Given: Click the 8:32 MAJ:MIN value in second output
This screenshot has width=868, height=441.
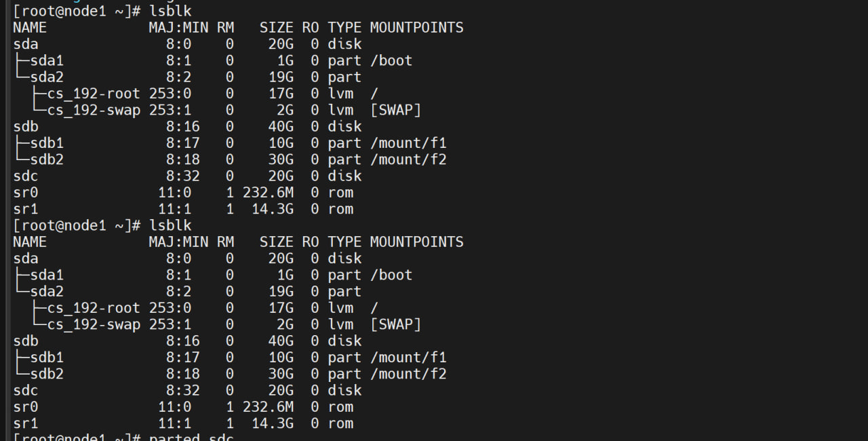Looking at the screenshot, I should (179, 390).
